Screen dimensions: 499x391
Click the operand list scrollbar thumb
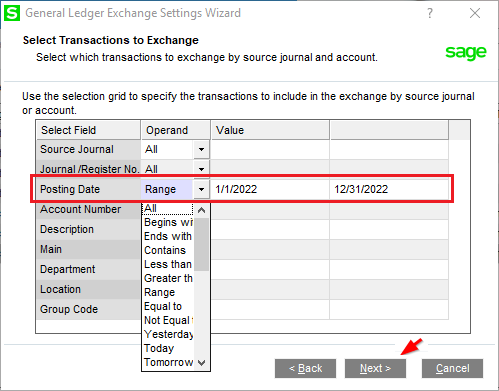201,244
